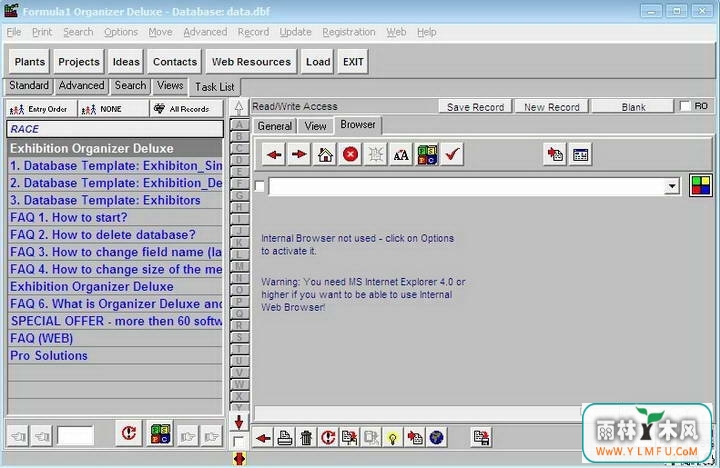Open the Registration menu
The image size is (720, 468).
tap(349, 32)
